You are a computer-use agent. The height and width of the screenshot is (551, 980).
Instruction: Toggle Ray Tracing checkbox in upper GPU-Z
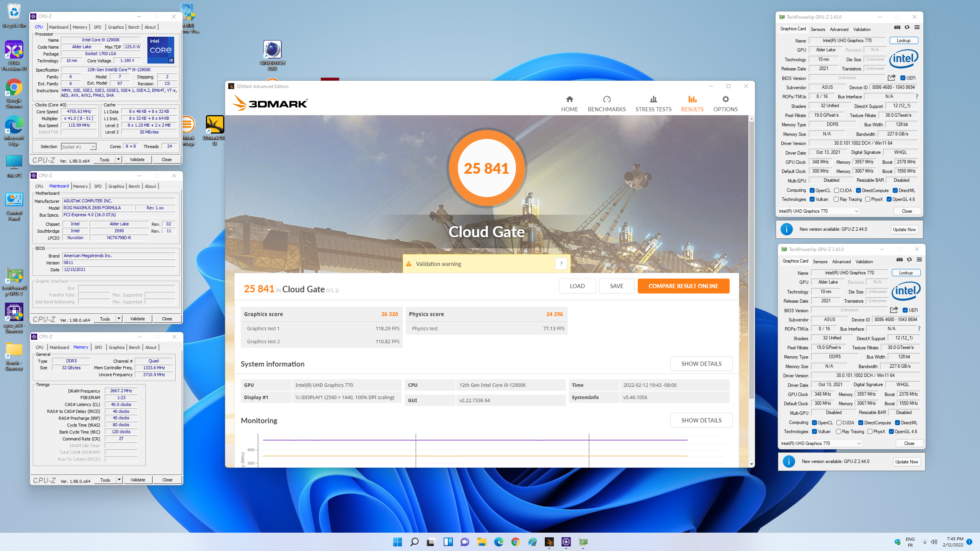coord(836,199)
